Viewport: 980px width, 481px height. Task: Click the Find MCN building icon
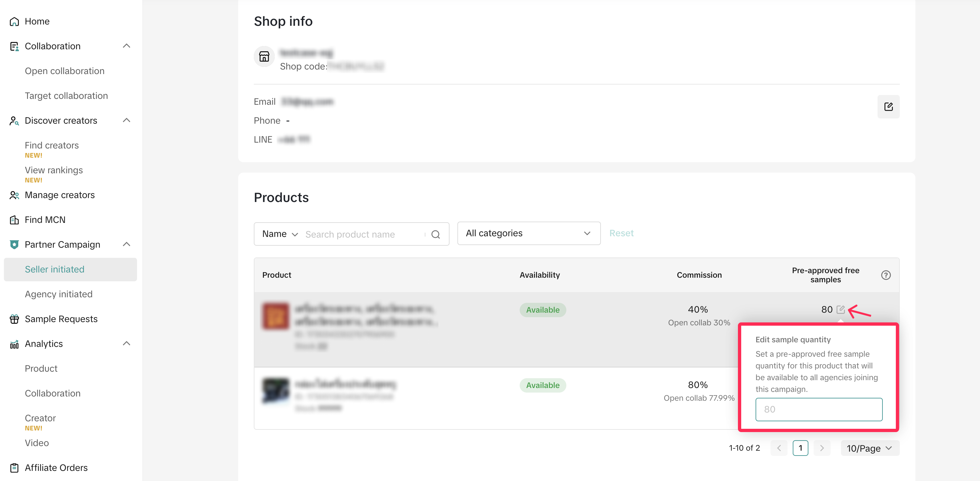tap(14, 220)
